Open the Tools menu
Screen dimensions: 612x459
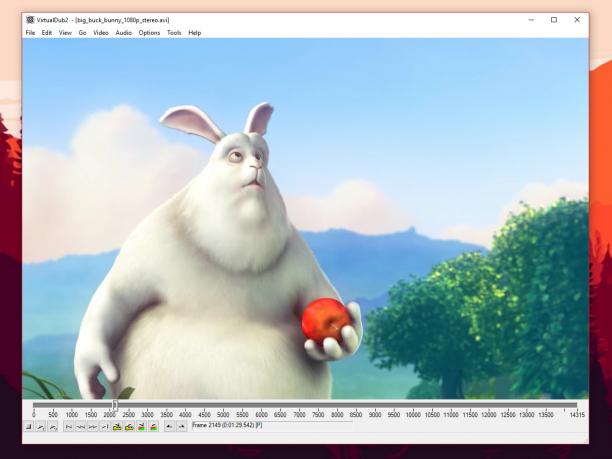(174, 33)
